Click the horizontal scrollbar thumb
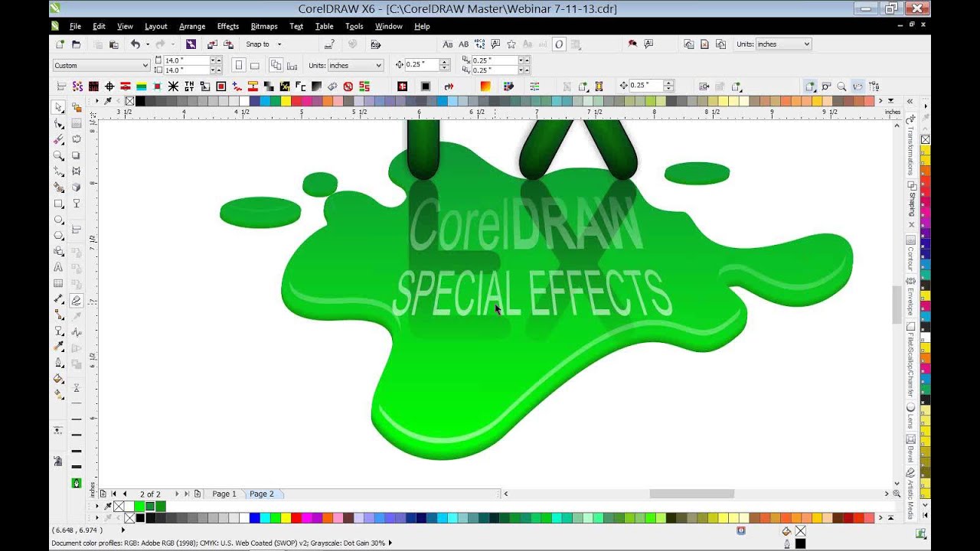 point(691,494)
